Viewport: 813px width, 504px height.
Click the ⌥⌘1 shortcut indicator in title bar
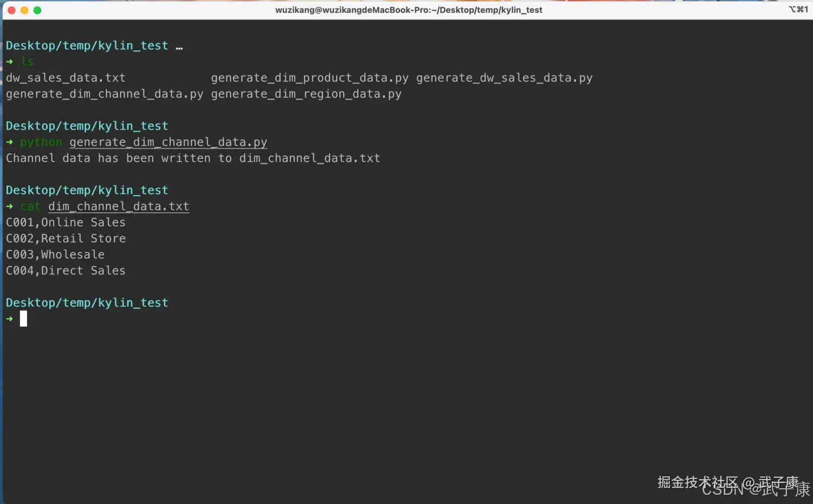(x=798, y=9)
